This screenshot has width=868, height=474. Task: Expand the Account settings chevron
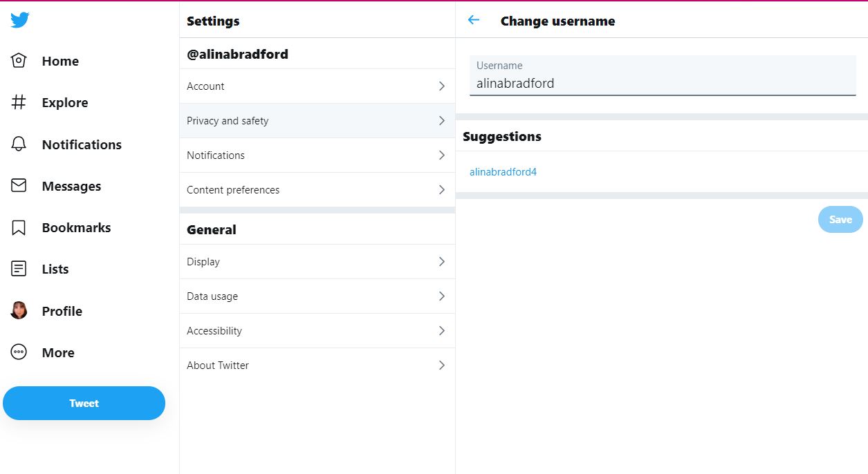click(x=441, y=86)
